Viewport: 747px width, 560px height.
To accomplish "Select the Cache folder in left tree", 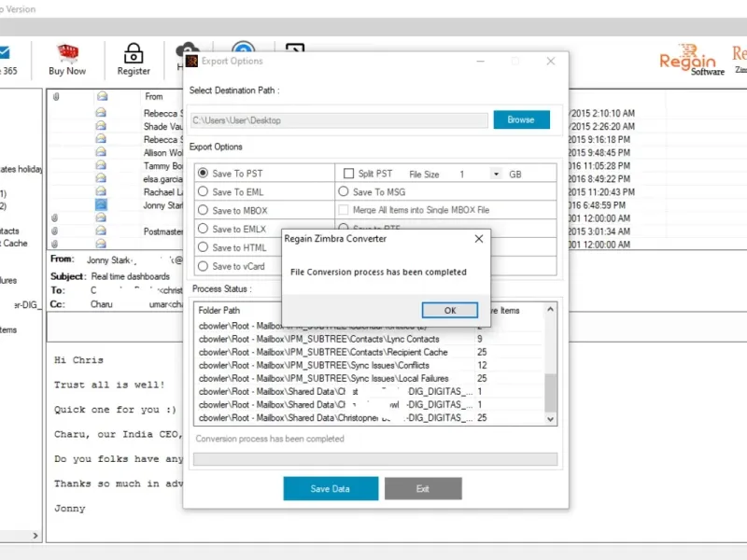I will [14, 244].
